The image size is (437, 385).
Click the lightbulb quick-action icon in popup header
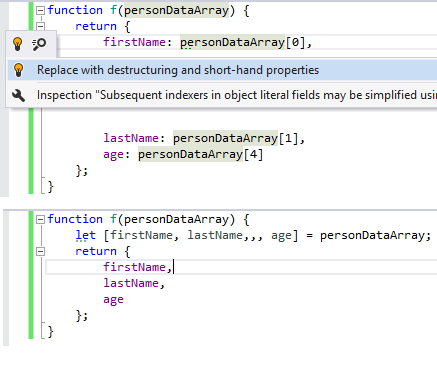(18, 44)
